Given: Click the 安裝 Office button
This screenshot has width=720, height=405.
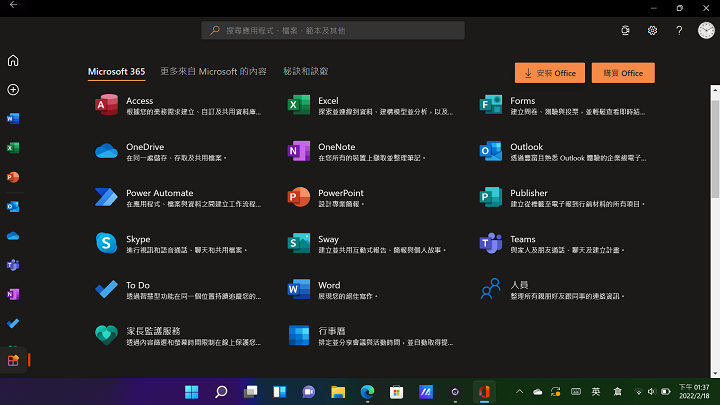Looking at the screenshot, I should coord(550,73).
